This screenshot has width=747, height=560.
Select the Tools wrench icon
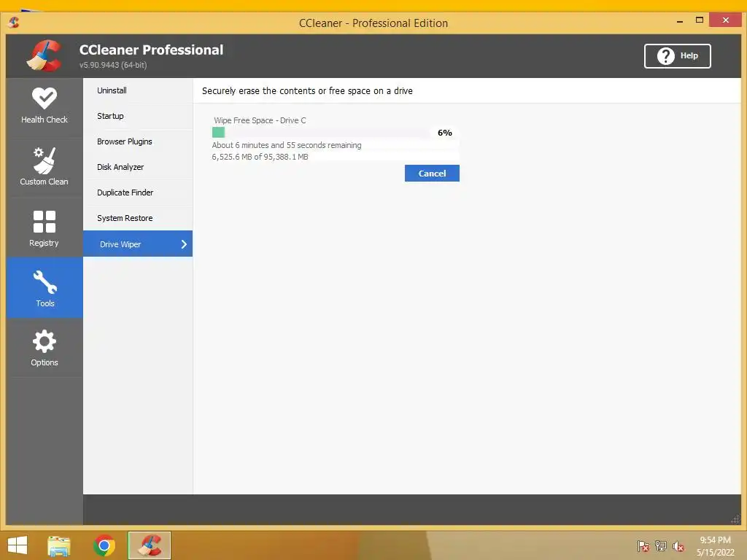point(44,282)
